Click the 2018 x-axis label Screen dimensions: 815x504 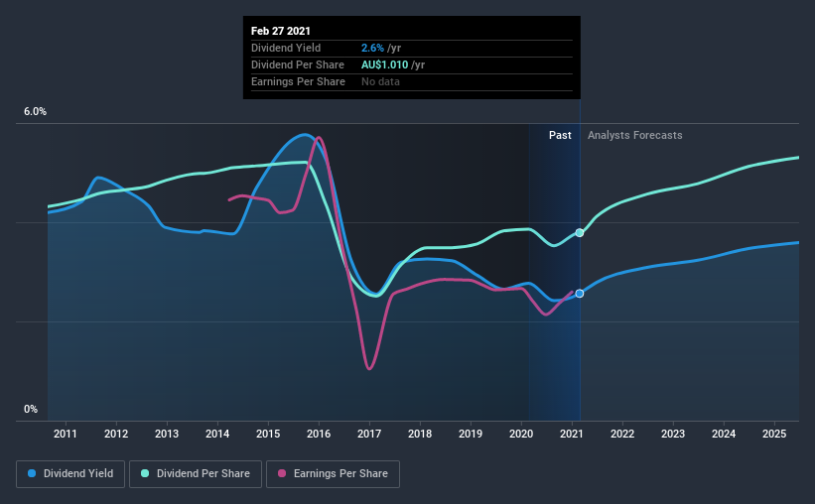tap(420, 434)
